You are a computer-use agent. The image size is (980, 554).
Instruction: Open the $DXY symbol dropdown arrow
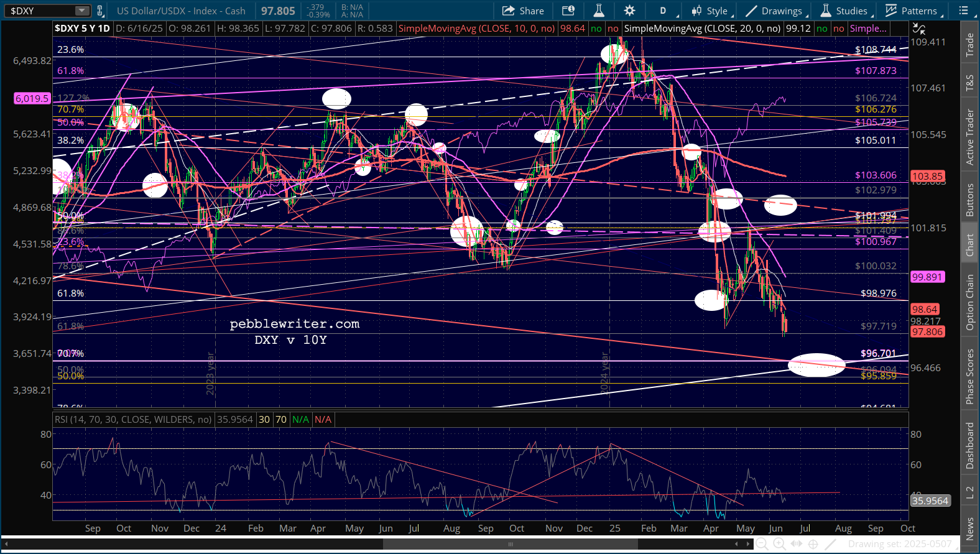pos(82,11)
